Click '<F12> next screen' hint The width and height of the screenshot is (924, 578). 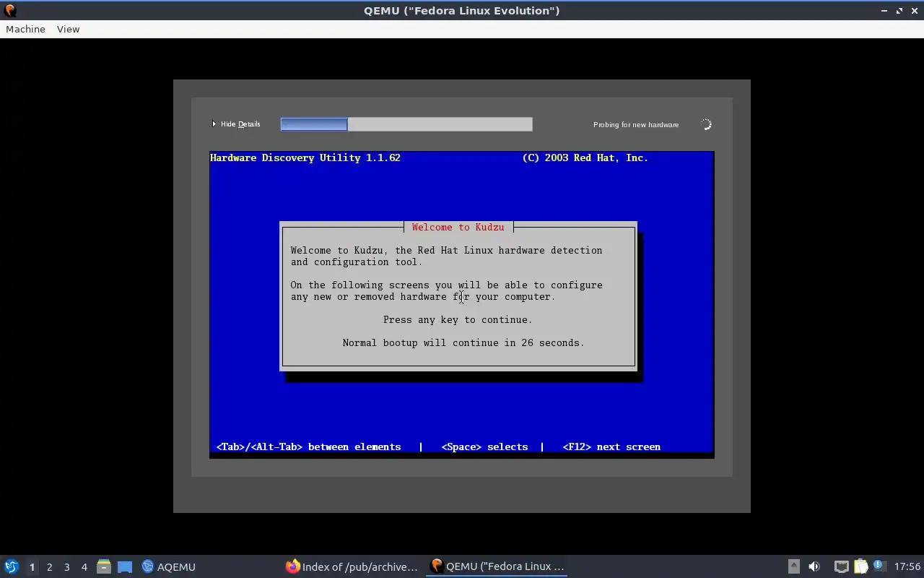611,447
